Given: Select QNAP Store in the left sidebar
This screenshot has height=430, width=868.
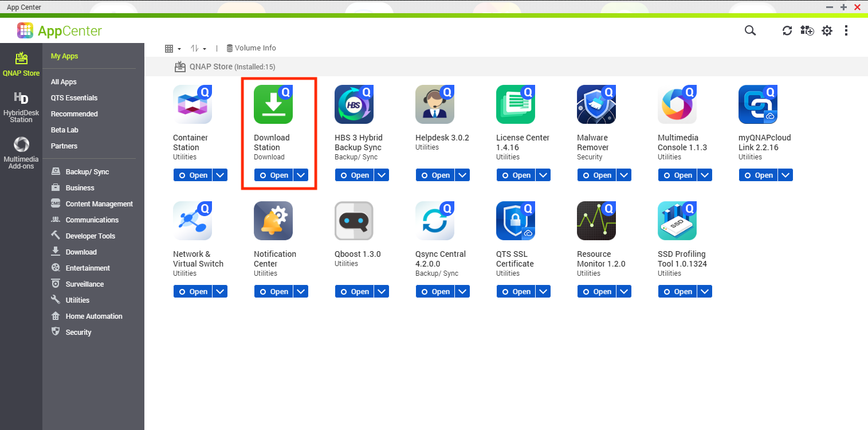Looking at the screenshot, I should (21, 64).
